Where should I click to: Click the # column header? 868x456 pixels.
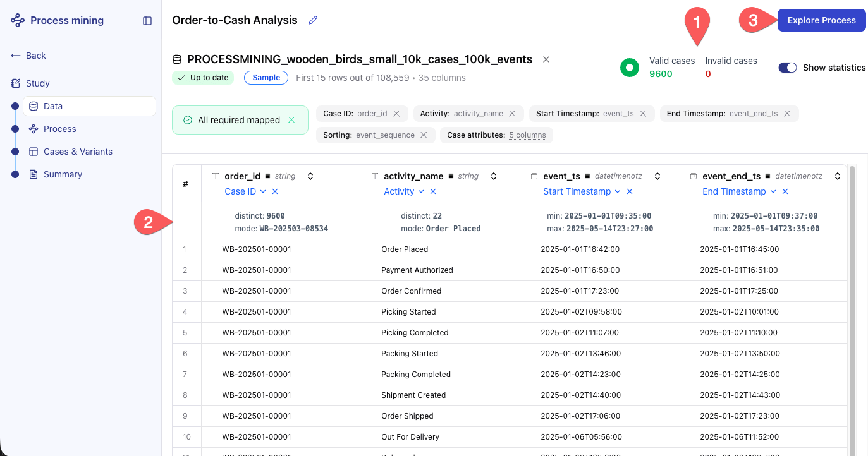pos(186,184)
